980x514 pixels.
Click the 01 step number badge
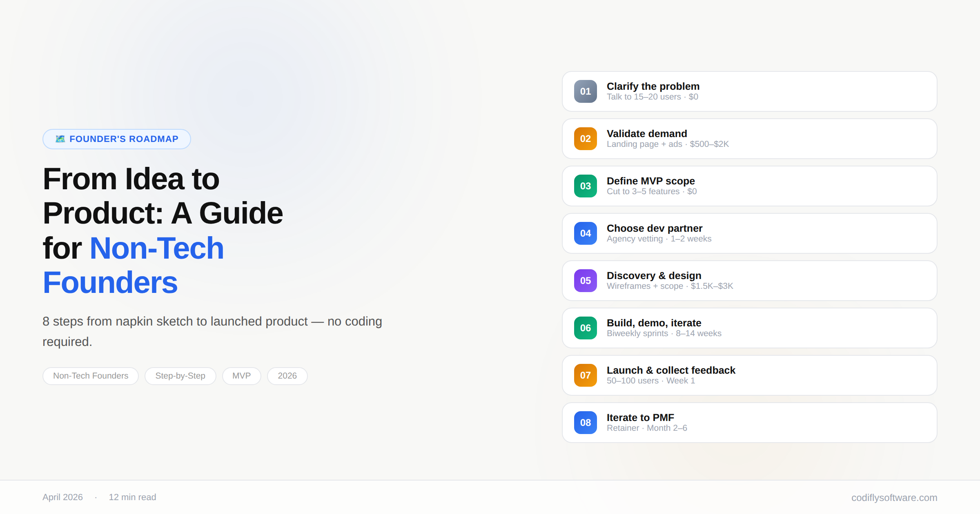pos(585,91)
